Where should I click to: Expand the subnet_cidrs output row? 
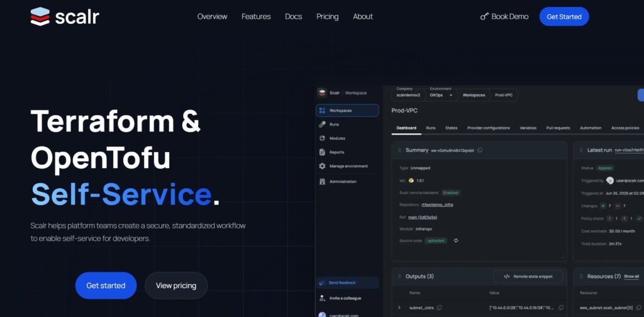point(399,308)
